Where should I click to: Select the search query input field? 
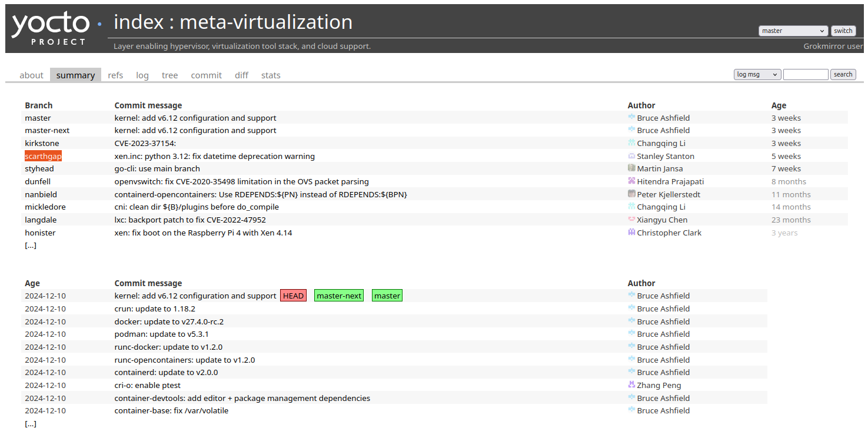coord(806,74)
